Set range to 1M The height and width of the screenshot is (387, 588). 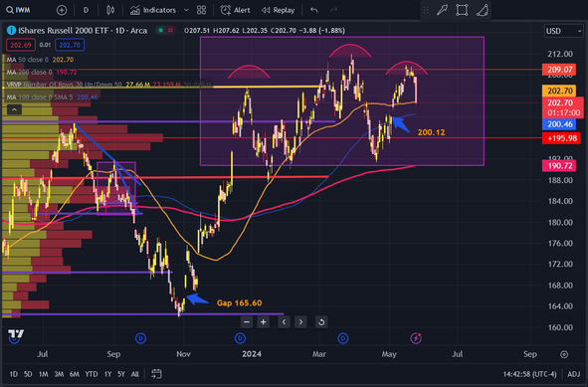tap(43, 374)
